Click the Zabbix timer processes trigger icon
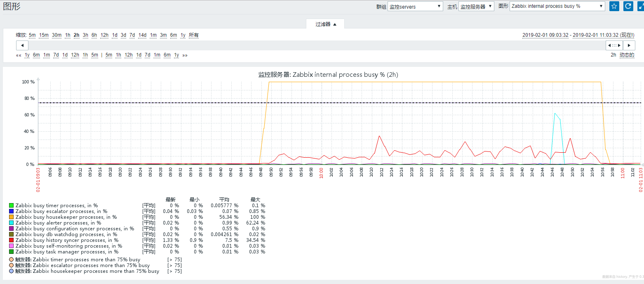 coord(10,259)
